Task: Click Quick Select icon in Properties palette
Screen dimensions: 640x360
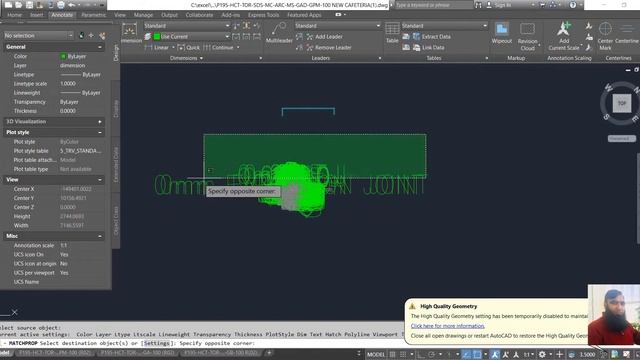Action: [x=102, y=36]
